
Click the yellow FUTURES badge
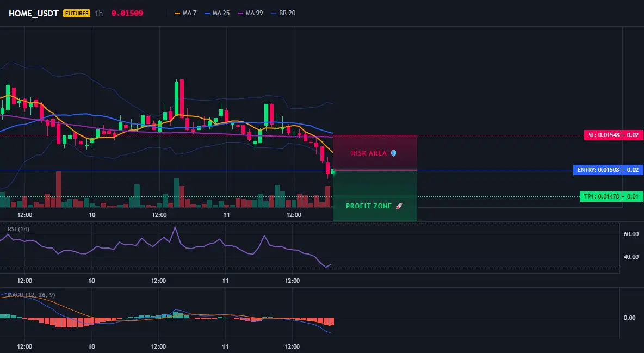[x=76, y=13]
